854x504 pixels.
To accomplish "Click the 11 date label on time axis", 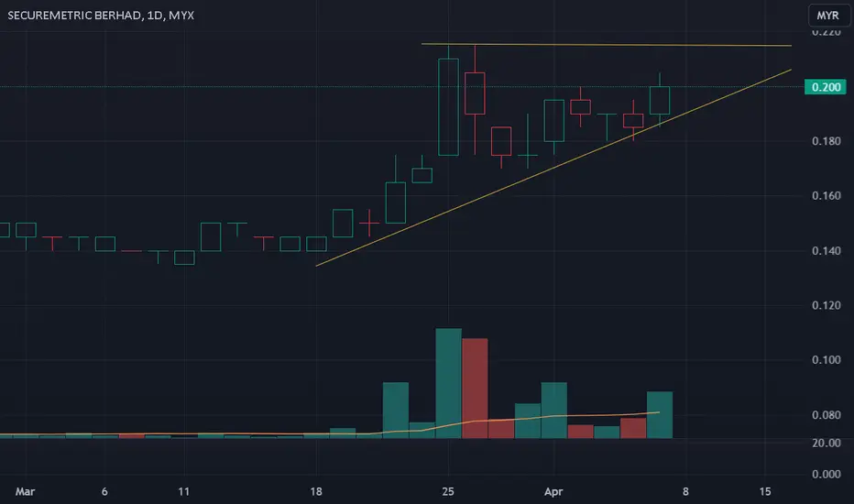I will [x=184, y=491].
